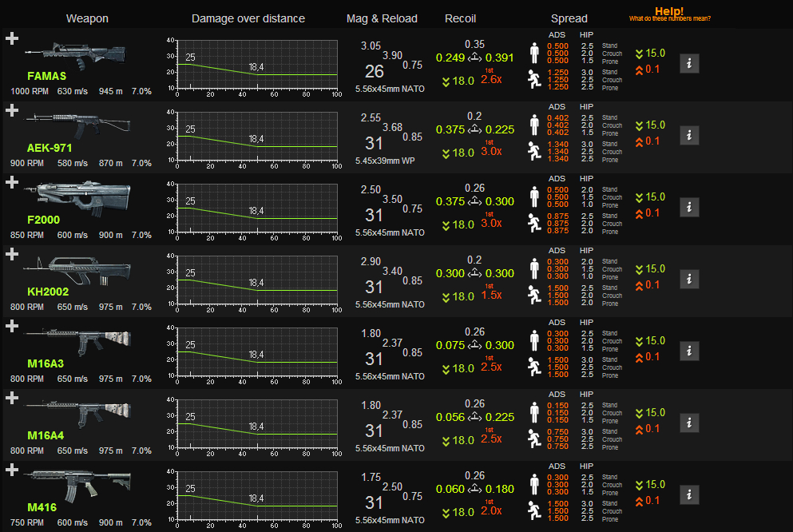Screen dimensions: 793x532
Task: Open the info button for KH2002
Action: pos(689,279)
